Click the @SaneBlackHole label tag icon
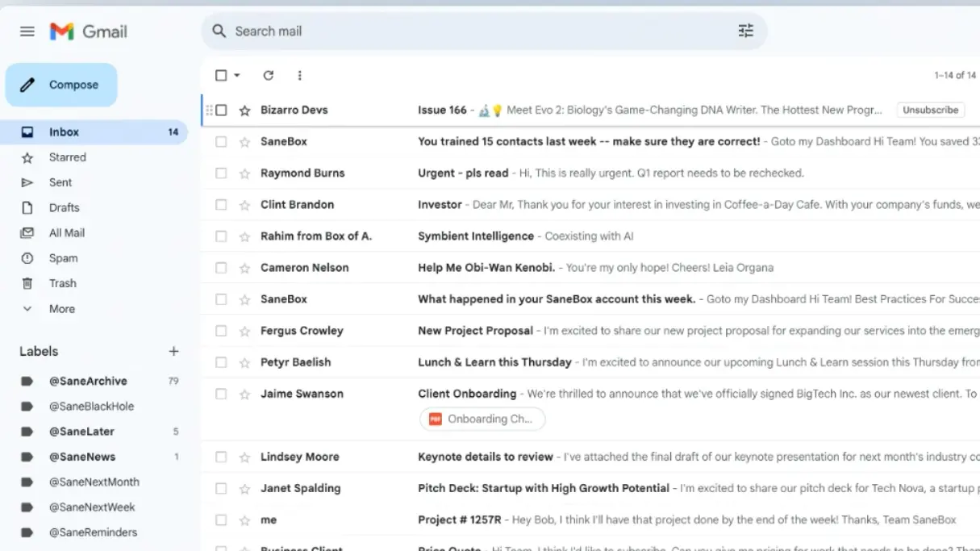This screenshot has height=551, width=980. 27,407
